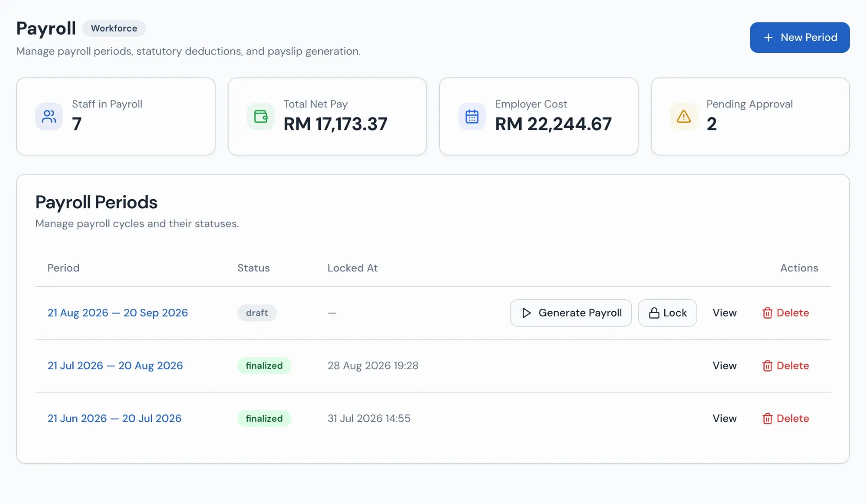Image resolution: width=866 pixels, height=504 pixels.
Task: Click the Actions column header
Action: pos(799,268)
